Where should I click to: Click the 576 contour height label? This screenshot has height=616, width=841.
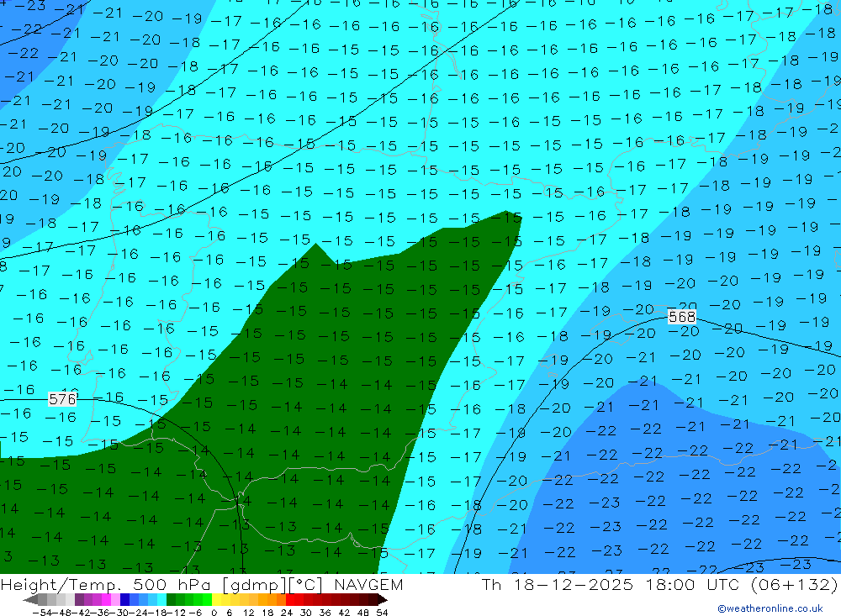pos(62,399)
